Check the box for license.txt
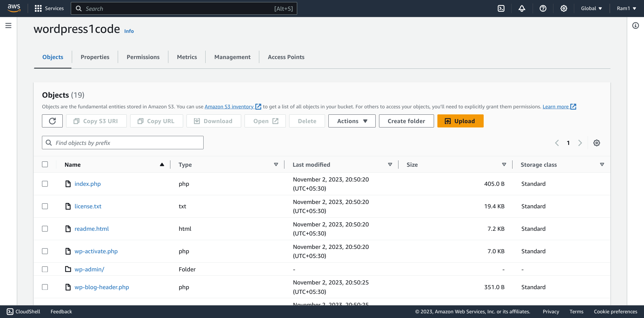 pyautogui.click(x=45, y=206)
